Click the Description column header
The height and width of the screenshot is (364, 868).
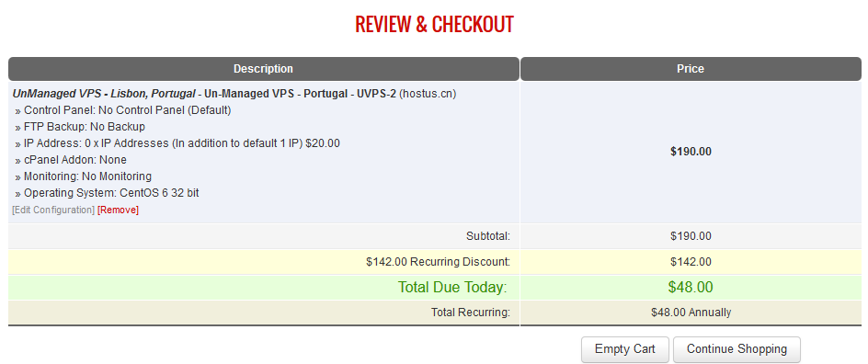[264, 69]
